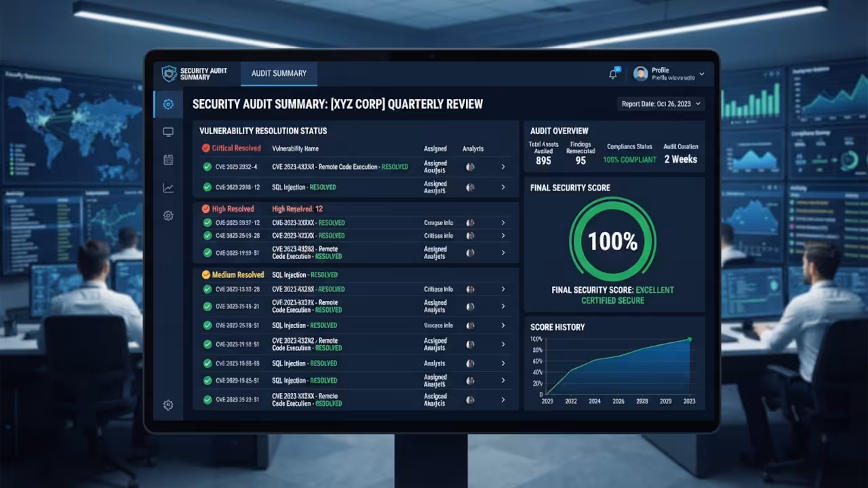Click the Profile avatar picture
The image size is (868, 488).
[x=640, y=74]
